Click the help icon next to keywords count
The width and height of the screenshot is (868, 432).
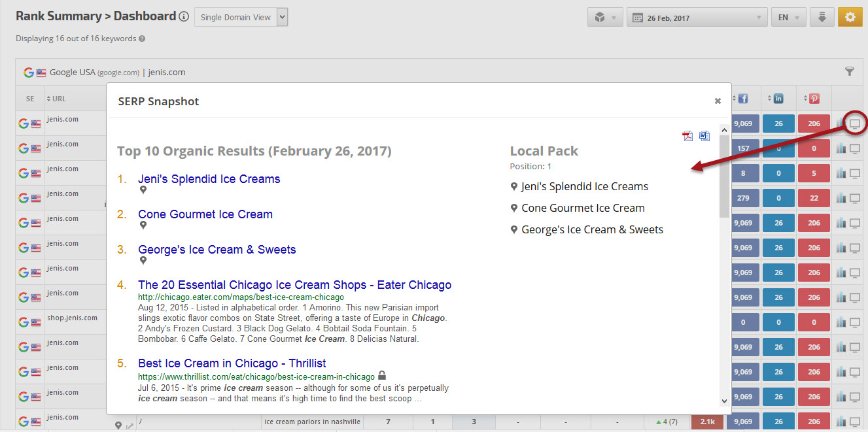(142, 39)
